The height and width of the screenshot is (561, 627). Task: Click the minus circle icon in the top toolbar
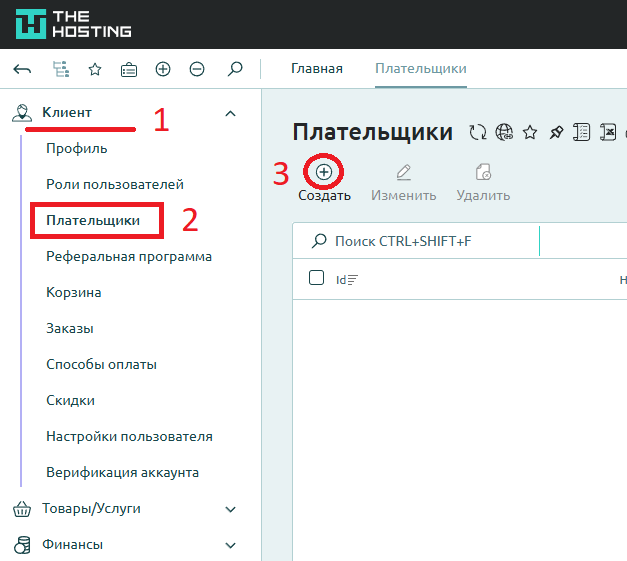click(197, 69)
